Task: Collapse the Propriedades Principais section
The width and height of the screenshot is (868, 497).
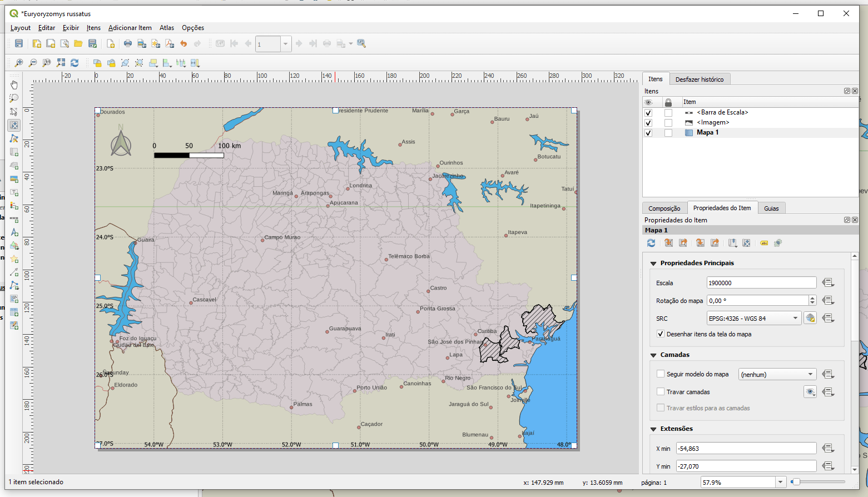Action: (x=653, y=264)
